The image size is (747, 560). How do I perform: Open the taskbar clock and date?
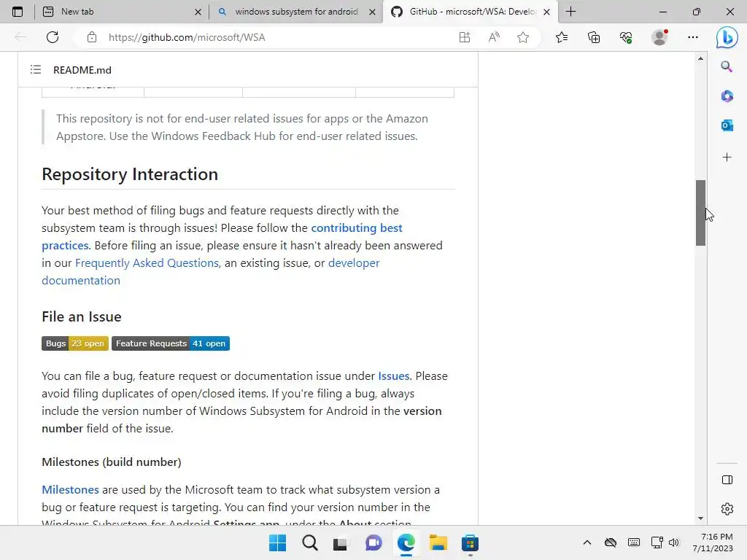(713, 542)
